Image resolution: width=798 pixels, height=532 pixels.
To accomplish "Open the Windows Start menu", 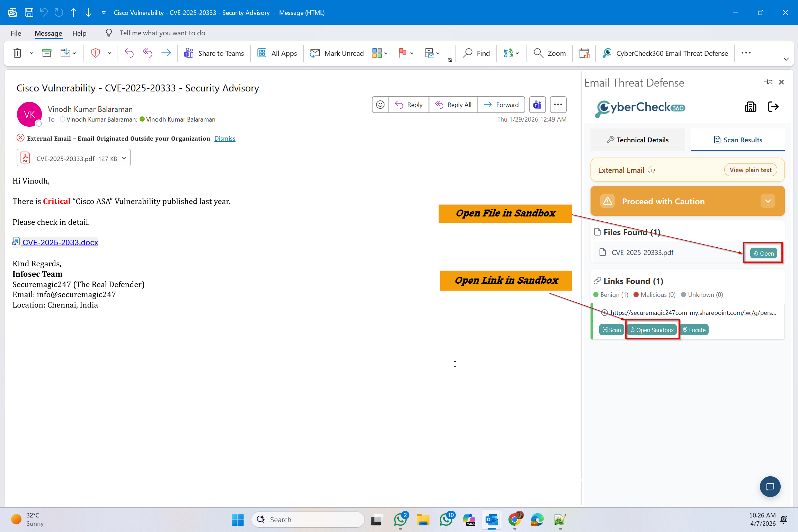I will pos(238,520).
